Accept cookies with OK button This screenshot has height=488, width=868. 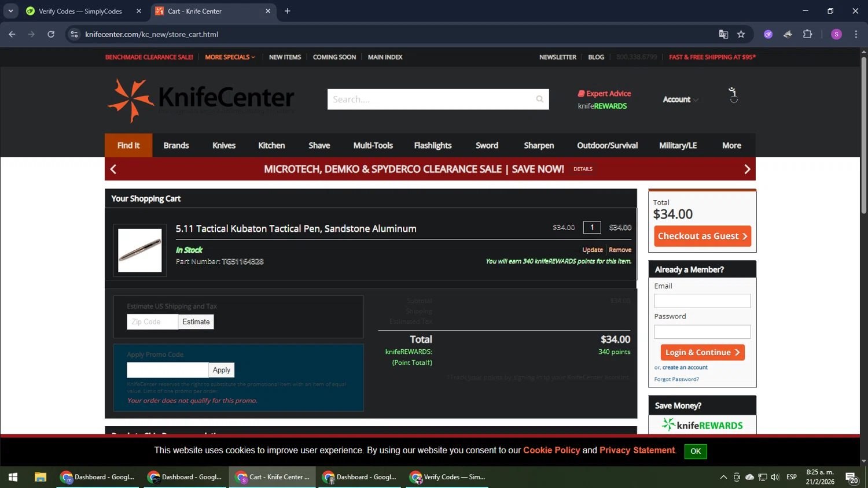click(696, 452)
